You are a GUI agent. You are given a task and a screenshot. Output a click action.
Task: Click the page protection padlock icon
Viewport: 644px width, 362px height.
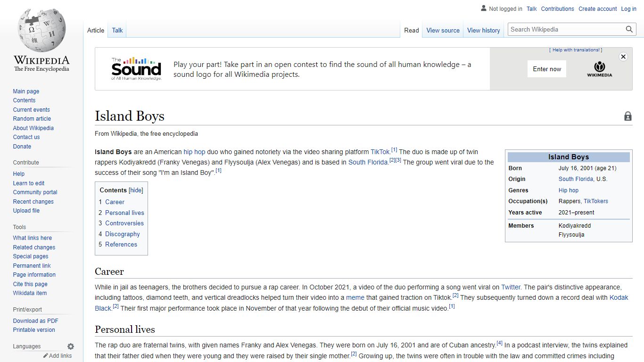(x=628, y=116)
